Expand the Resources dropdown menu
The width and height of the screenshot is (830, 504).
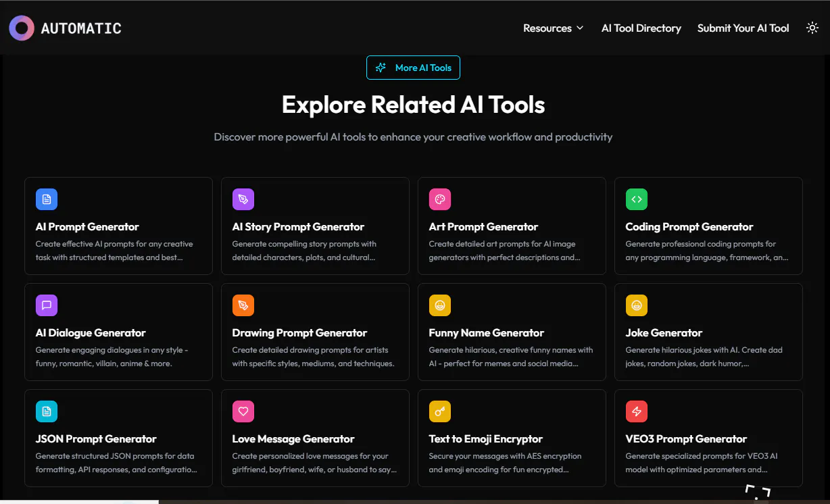(x=553, y=28)
